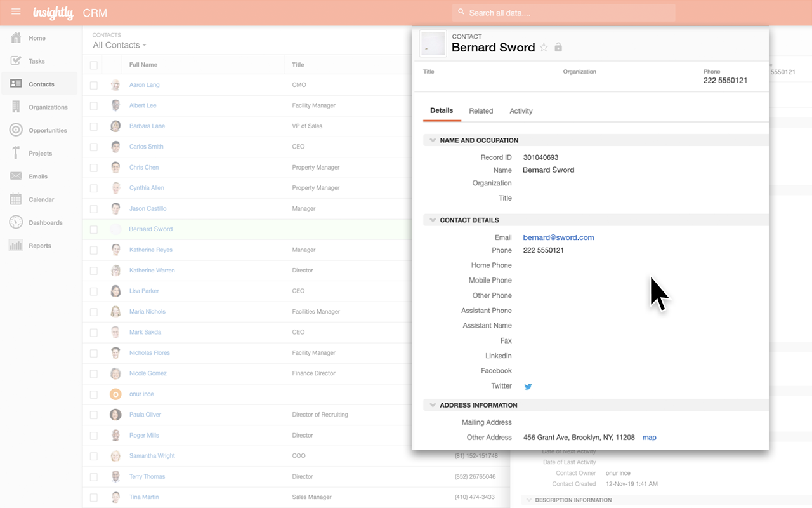Open the Activity tab
812x508 pixels.
point(520,110)
